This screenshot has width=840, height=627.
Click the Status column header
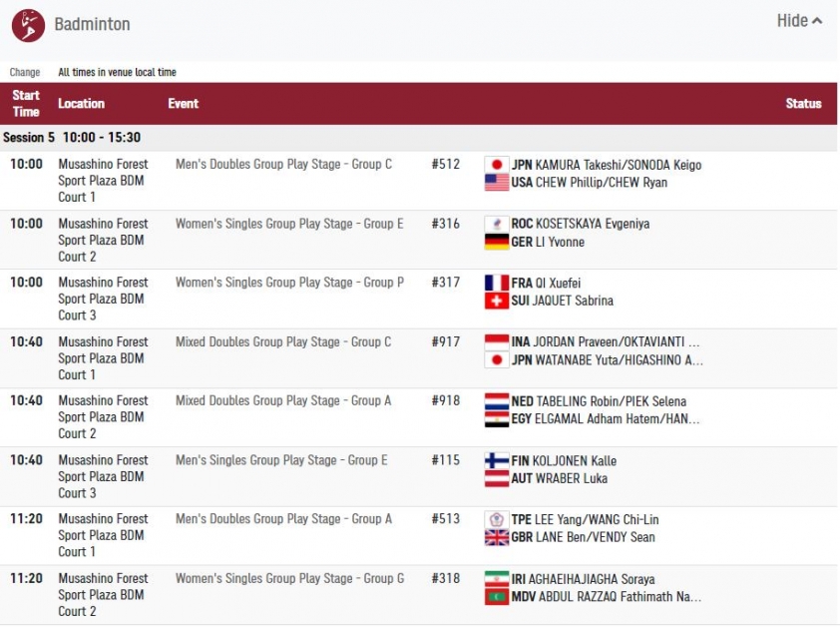pyautogui.click(x=803, y=104)
